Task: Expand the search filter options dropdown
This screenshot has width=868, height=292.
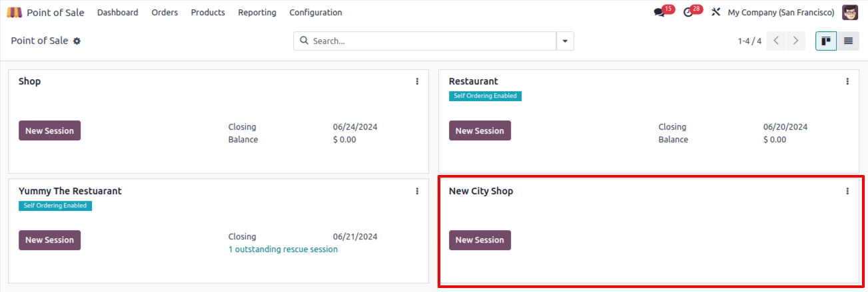Action: tap(565, 41)
